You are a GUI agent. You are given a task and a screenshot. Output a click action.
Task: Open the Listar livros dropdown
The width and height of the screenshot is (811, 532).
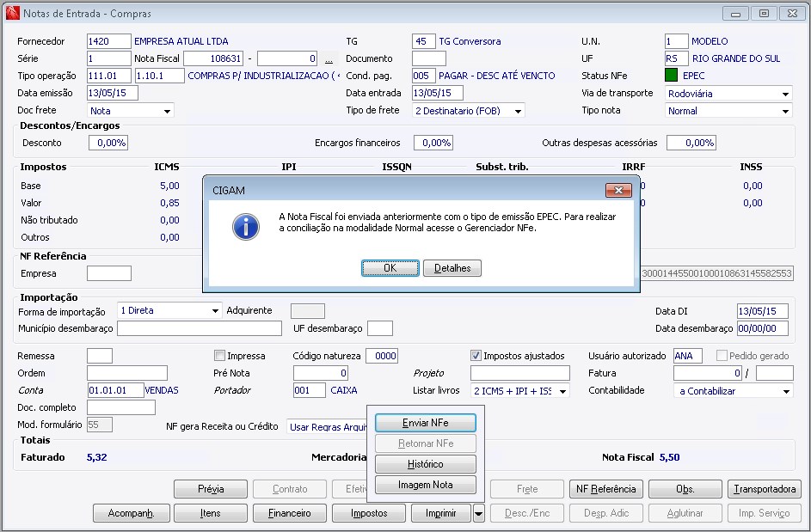(x=562, y=391)
